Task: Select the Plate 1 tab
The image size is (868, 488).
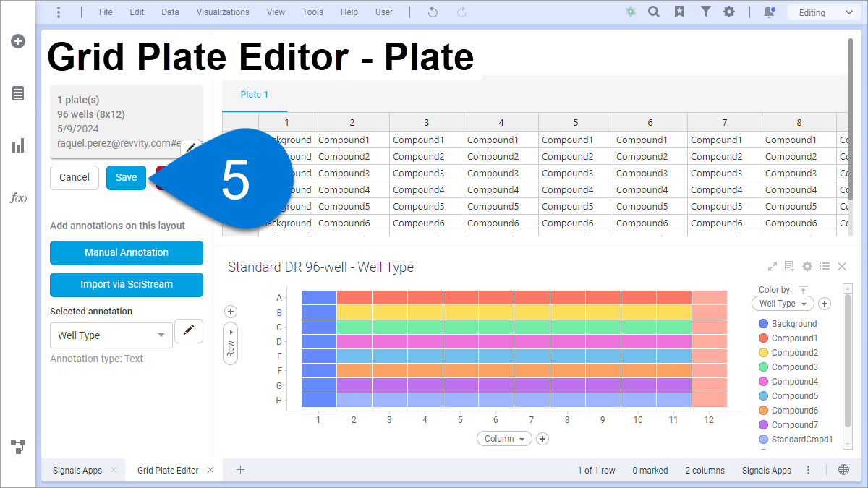Action: [255, 95]
